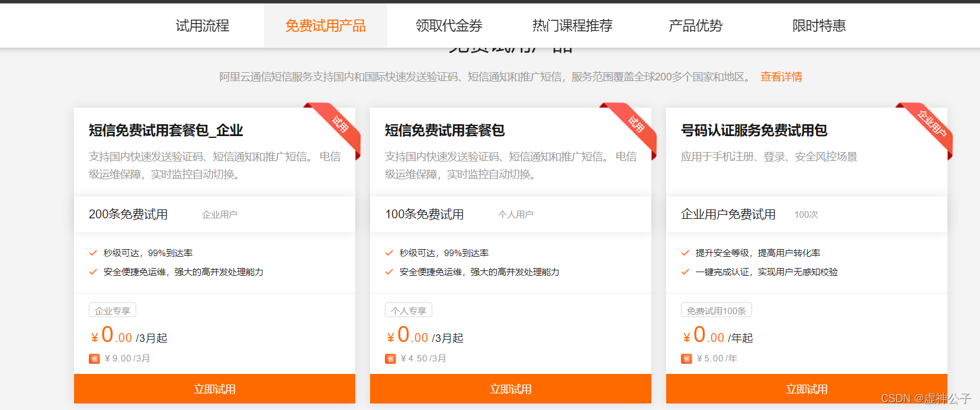This screenshot has height=410, width=980.
Task: Click 立即试用 for 短信免费试用套餐包_企业
Action: [214, 389]
